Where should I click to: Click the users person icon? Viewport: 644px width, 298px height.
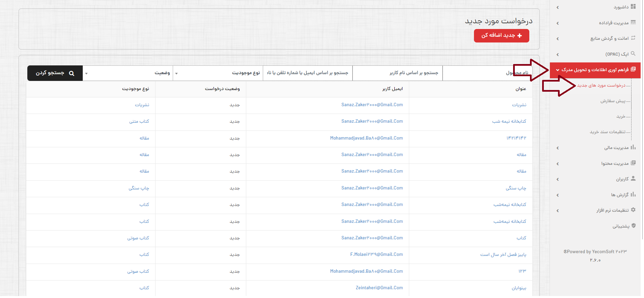pyautogui.click(x=633, y=178)
